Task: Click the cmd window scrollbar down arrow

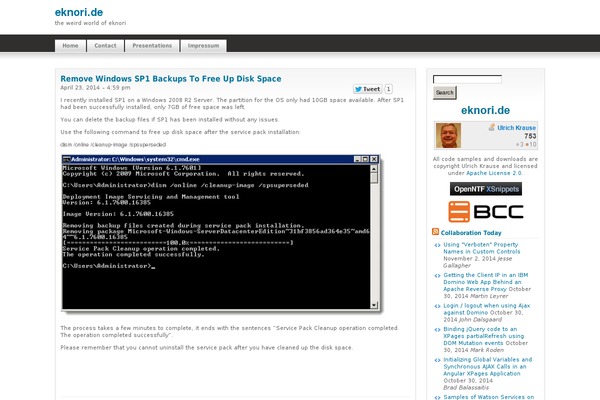Action: [374, 305]
